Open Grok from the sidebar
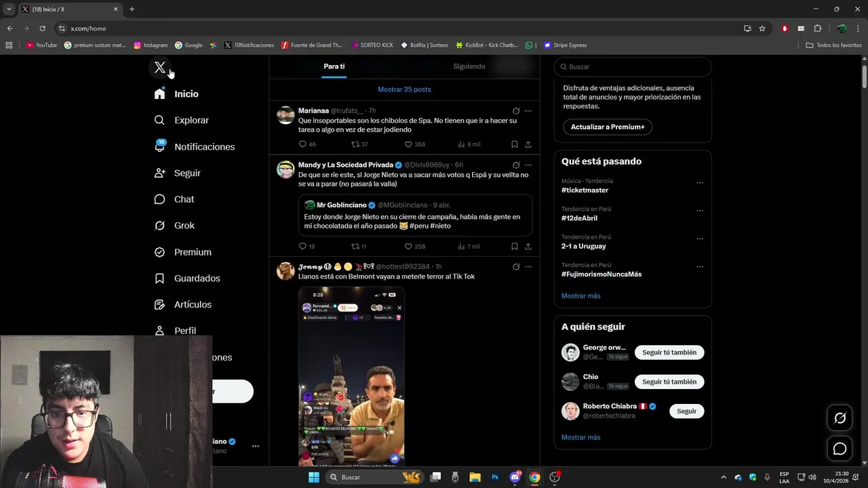Screen dimensions: 868x488 174,226
